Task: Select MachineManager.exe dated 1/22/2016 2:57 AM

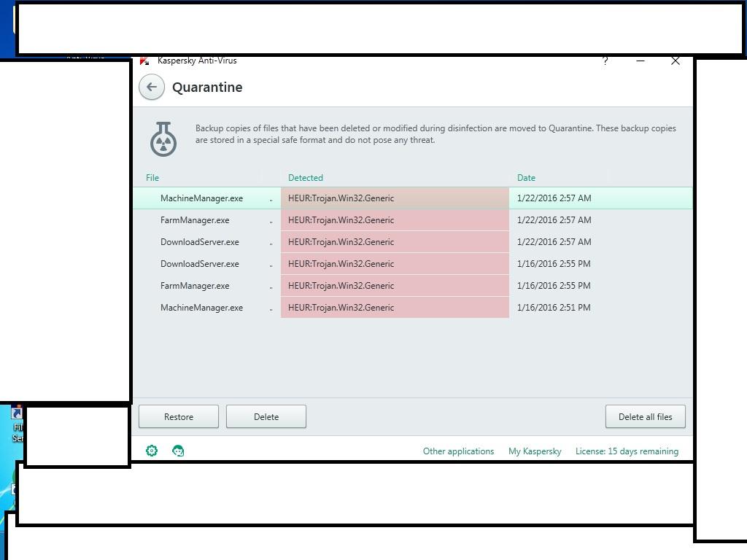Action: [413, 198]
